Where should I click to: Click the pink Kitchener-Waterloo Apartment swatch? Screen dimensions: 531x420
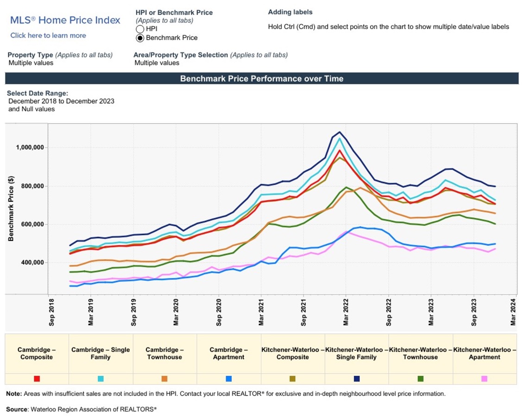tap(484, 379)
